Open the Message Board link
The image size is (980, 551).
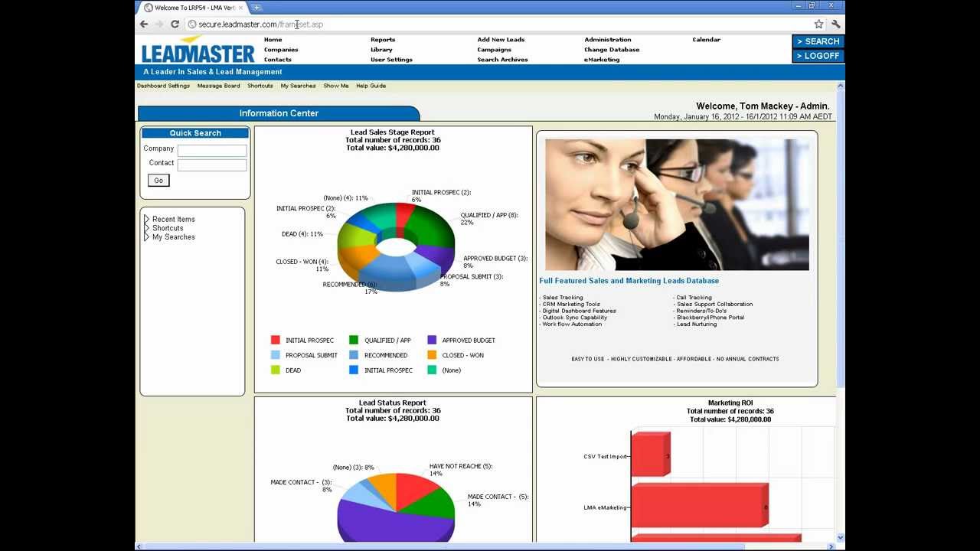[218, 86]
